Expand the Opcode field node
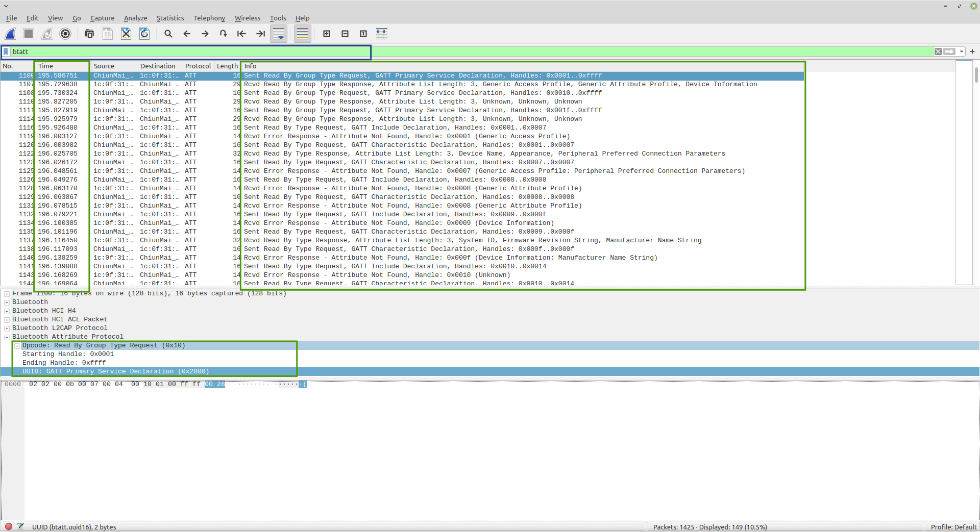This screenshot has width=980, height=532. (x=17, y=346)
